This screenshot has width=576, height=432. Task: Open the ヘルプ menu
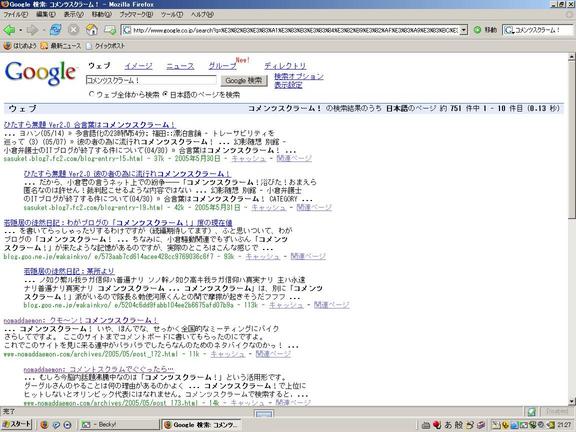[202, 15]
